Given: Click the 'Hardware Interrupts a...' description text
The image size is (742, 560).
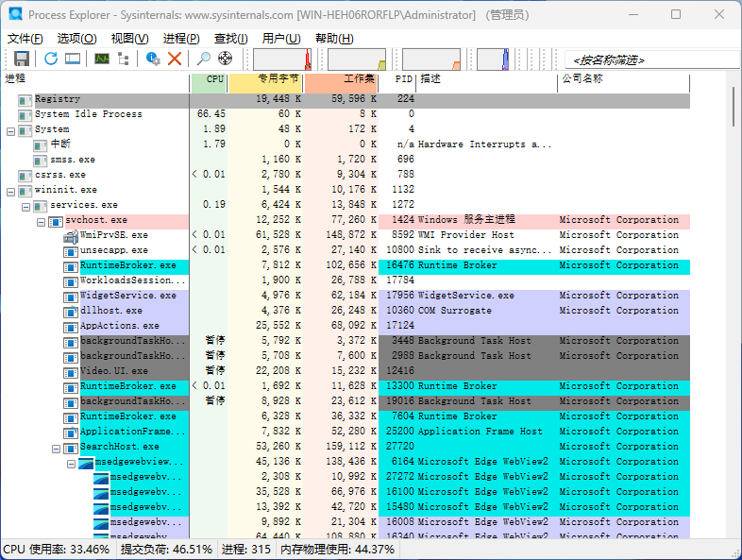Looking at the screenshot, I should (x=484, y=144).
